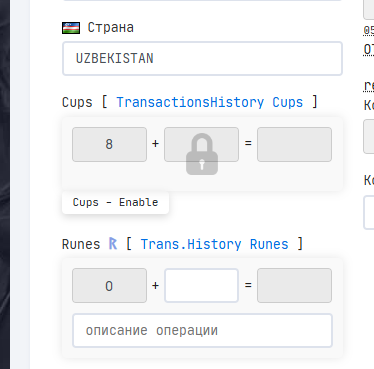Click the padlock icon on Cups field
Screen dimensions: 374x369
[202, 154]
